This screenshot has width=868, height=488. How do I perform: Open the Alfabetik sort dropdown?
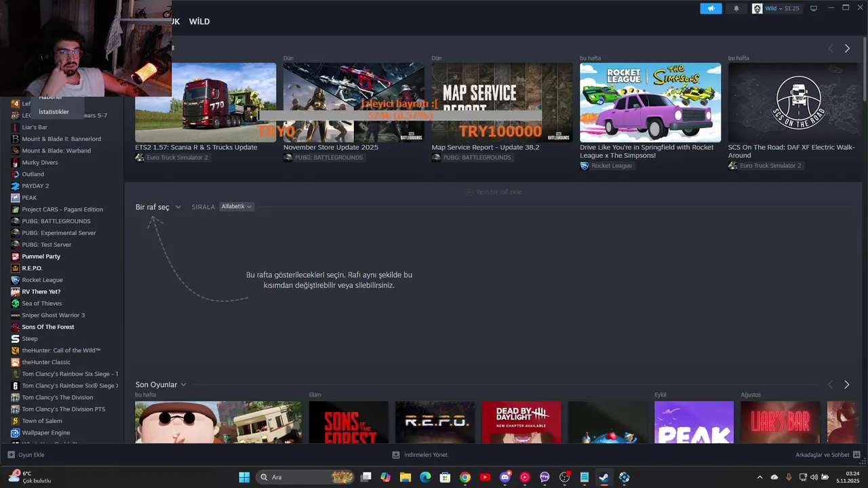pos(237,207)
